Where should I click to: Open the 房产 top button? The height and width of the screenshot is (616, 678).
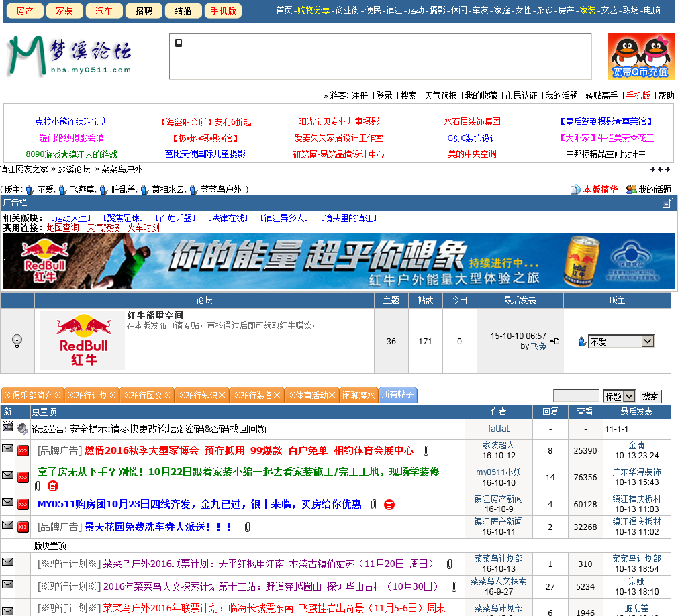(x=25, y=11)
